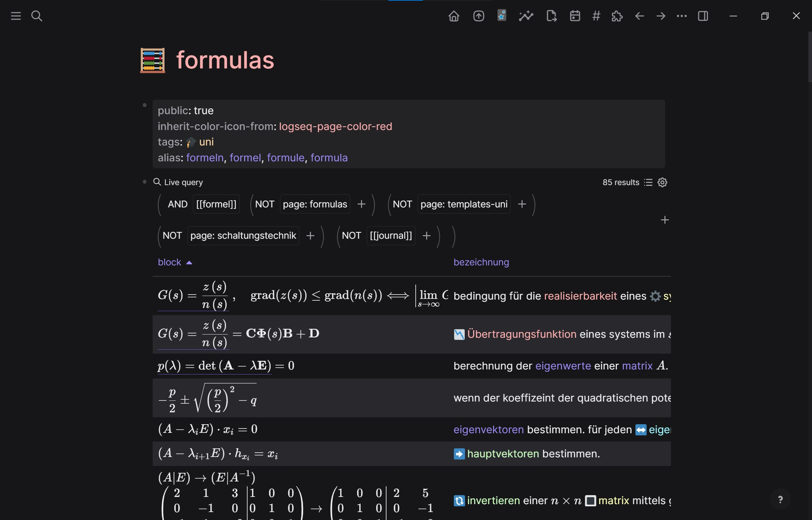Click the search magnifier icon

[x=37, y=16]
